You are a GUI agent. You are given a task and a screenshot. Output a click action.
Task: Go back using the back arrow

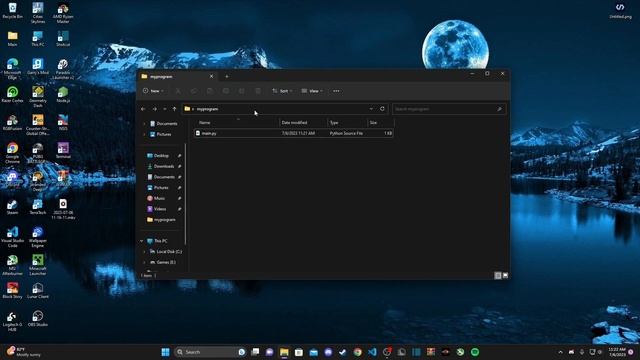point(143,109)
